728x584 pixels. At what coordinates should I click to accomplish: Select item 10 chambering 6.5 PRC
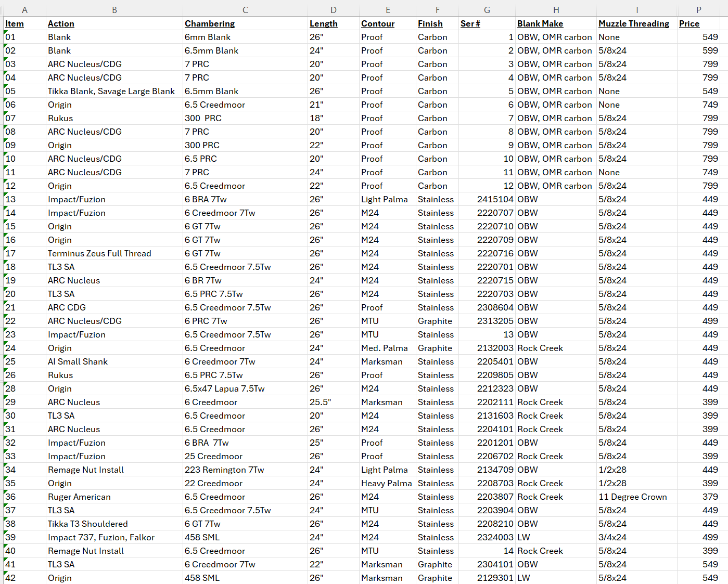coord(245,159)
